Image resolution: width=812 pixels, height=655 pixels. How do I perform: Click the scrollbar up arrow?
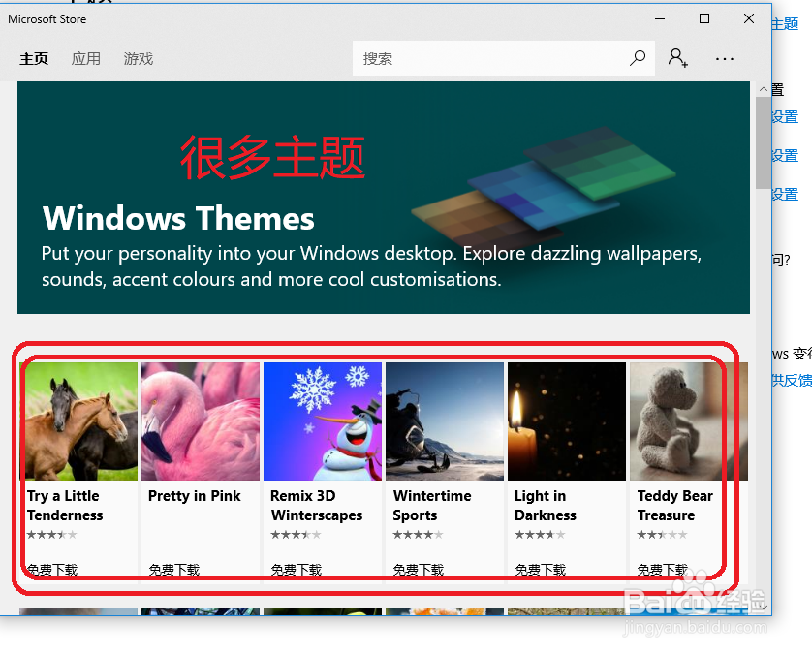[763, 89]
